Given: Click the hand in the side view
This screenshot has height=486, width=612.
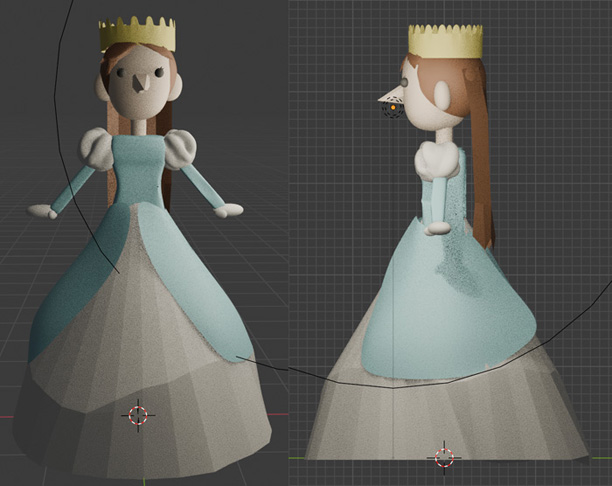Looking at the screenshot, I should pyautogui.click(x=436, y=229).
